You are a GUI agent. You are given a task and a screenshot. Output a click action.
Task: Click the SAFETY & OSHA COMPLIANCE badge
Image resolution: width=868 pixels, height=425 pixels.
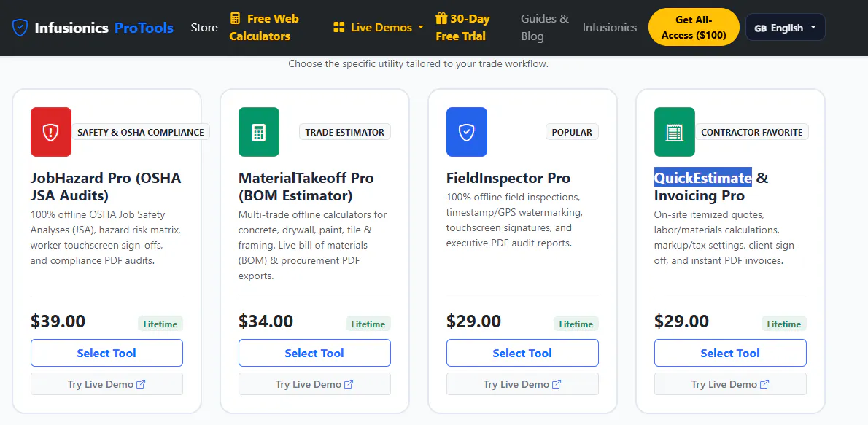(141, 132)
